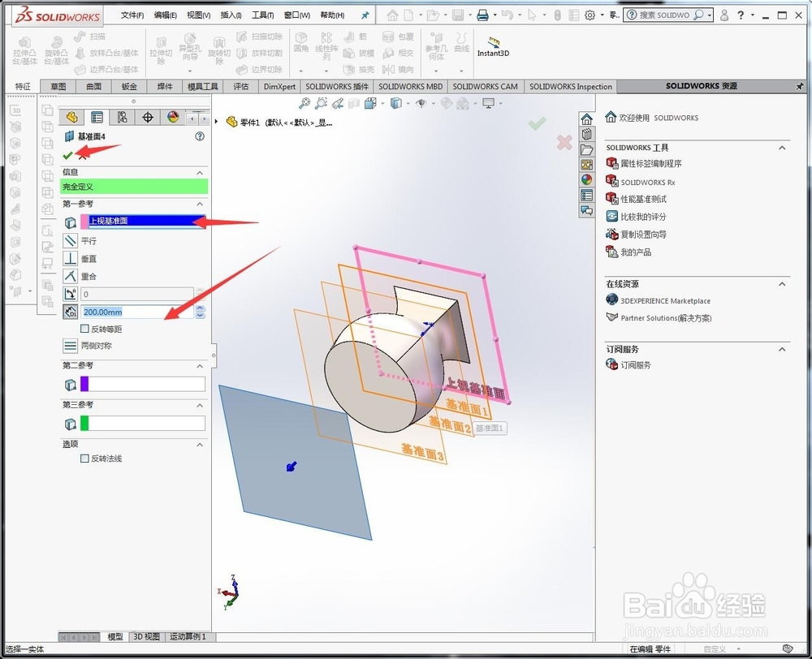Click the Mid Plane symmetric icon
Image resolution: width=812 pixels, height=659 pixels.
point(71,345)
